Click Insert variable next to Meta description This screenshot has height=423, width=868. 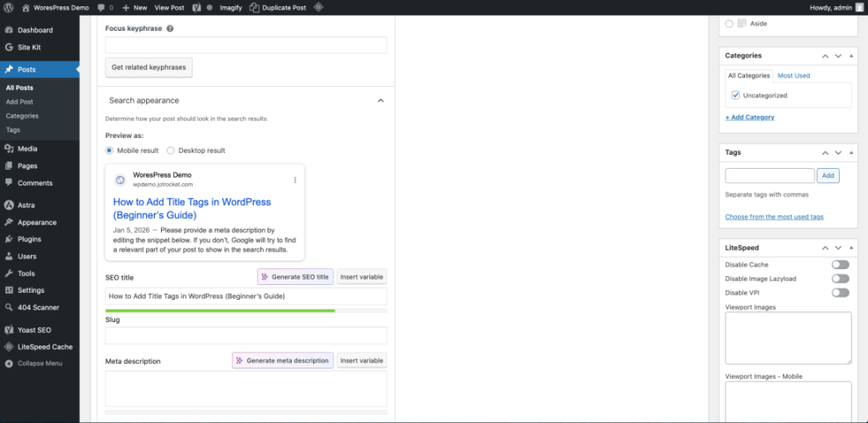point(361,361)
